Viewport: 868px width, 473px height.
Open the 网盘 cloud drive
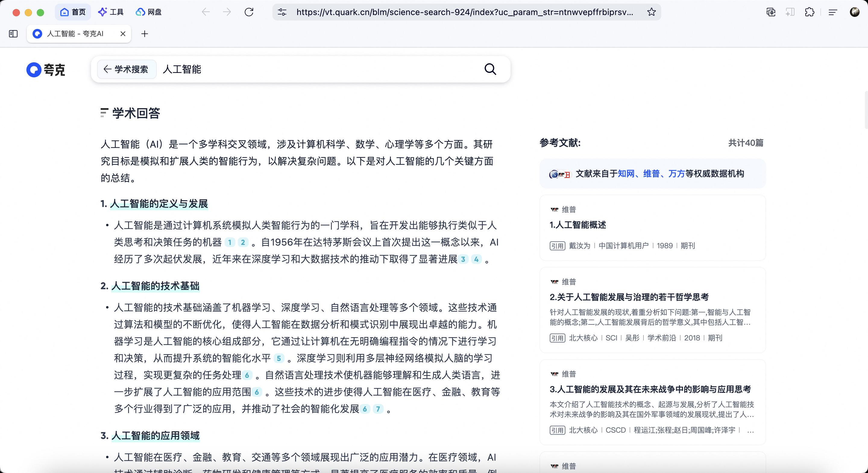pyautogui.click(x=149, y=12)
